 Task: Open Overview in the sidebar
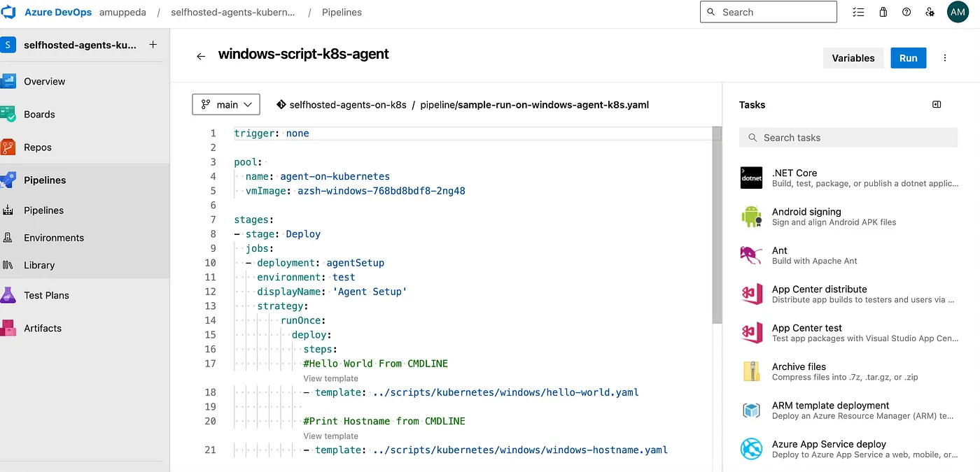pos(85,81)
